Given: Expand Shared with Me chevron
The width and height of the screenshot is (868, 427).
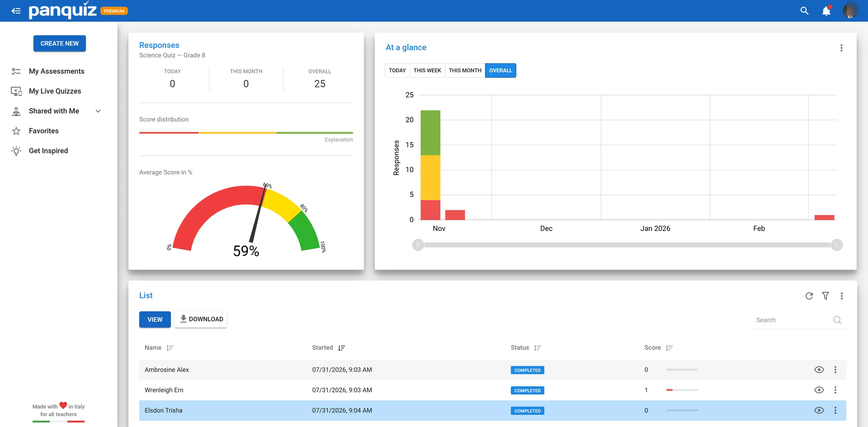Looking at the screenshot, I should [98, 111].
